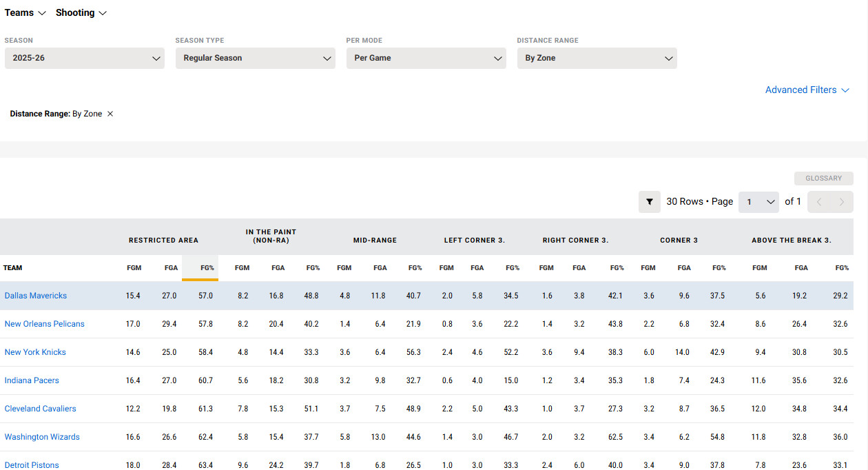Select Pistons in the paint FGA 24.2

pos(276,465)
